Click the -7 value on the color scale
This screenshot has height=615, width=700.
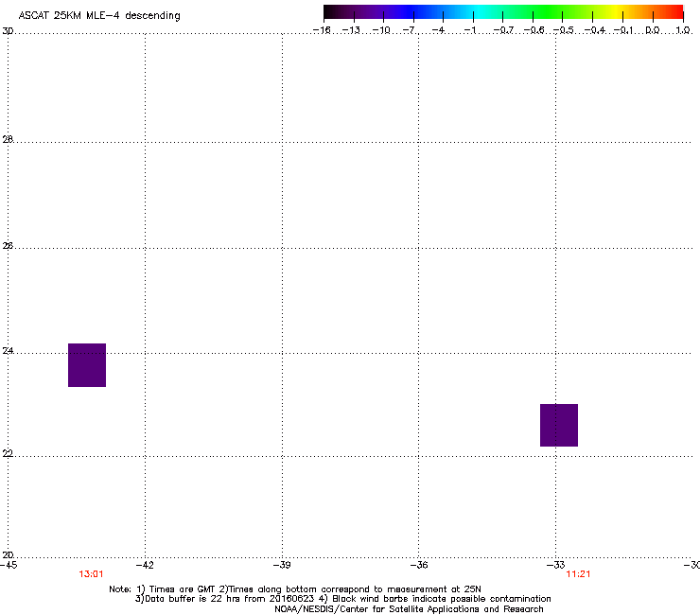pos(409,30)
